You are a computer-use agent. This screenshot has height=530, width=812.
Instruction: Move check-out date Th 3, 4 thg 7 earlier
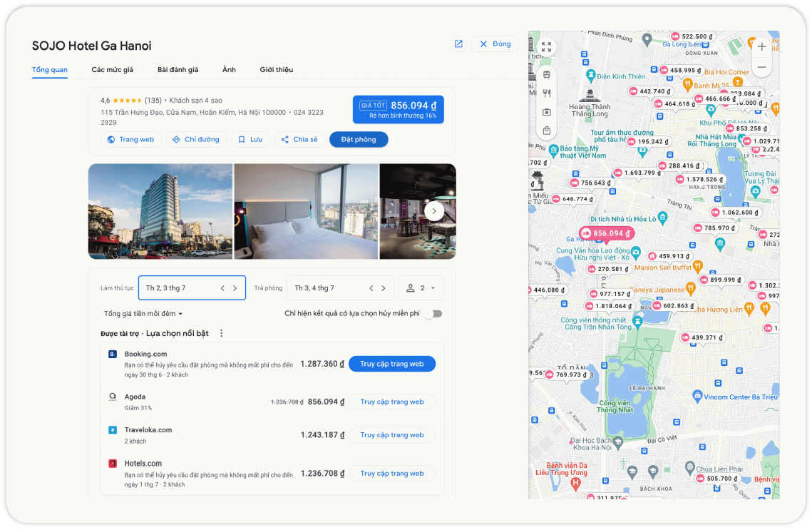pyautogui.click(x=371, y=288)
